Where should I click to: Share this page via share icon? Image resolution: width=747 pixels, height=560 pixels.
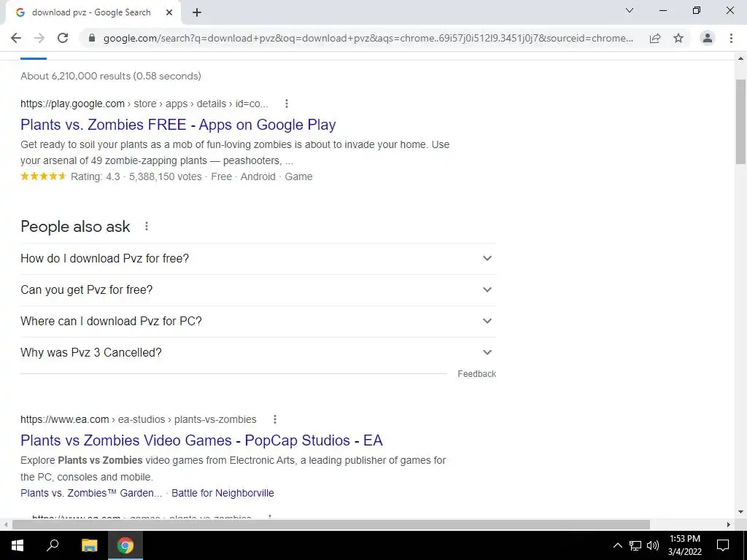[655, 38]
